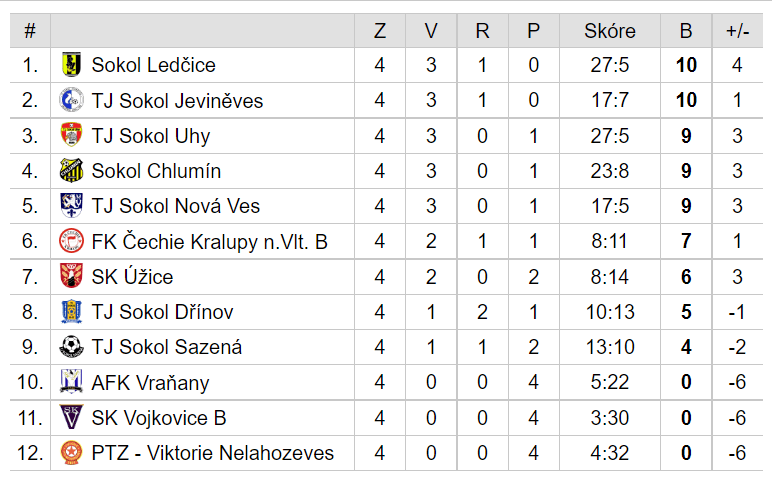Select the +/- column header
The image size is (772, 478).
(x=737, y=31)
